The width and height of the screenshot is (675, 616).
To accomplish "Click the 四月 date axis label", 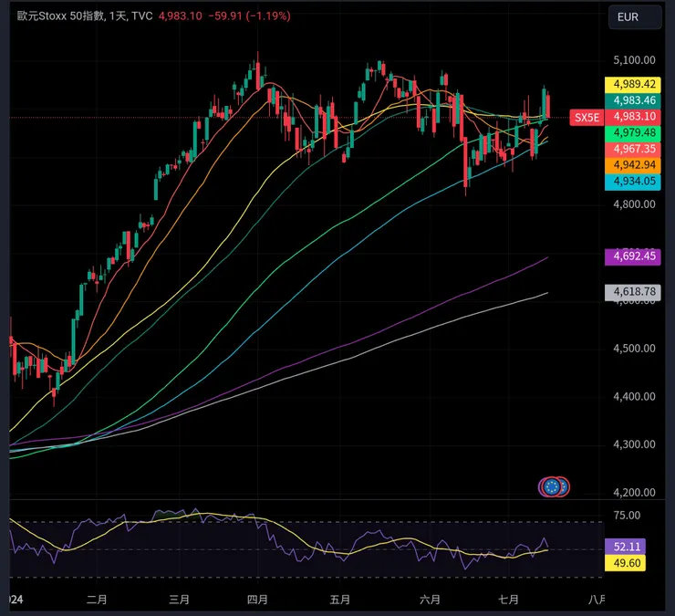I will coord(257,600).
